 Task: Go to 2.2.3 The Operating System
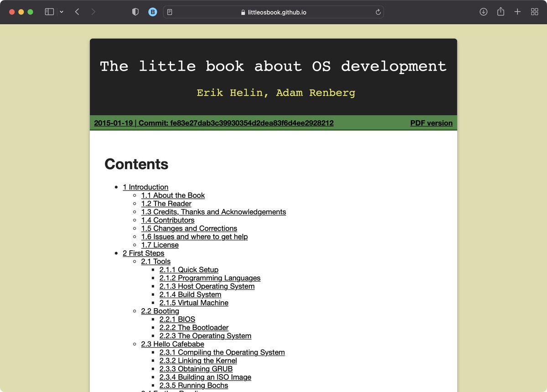point(205,336)
